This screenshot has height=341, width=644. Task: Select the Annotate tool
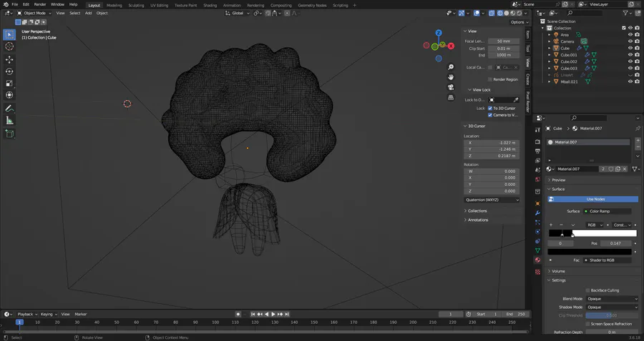pos(9,109)
